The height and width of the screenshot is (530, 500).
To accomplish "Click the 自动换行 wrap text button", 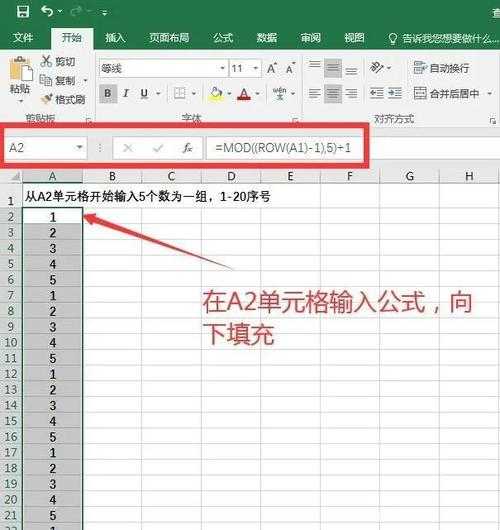I will pos(442,68).
